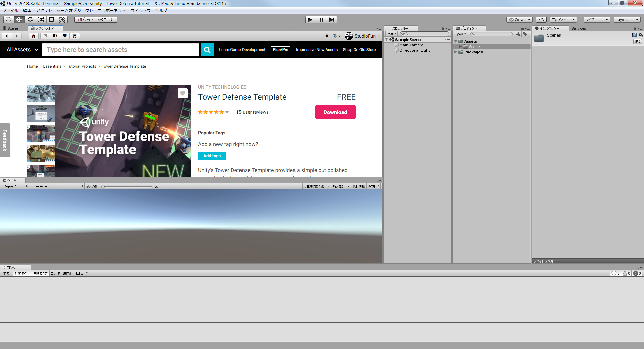The image size is (644, 349).
Task: Toggle エラーで一時停止 in Console
Action: point(61,273)
